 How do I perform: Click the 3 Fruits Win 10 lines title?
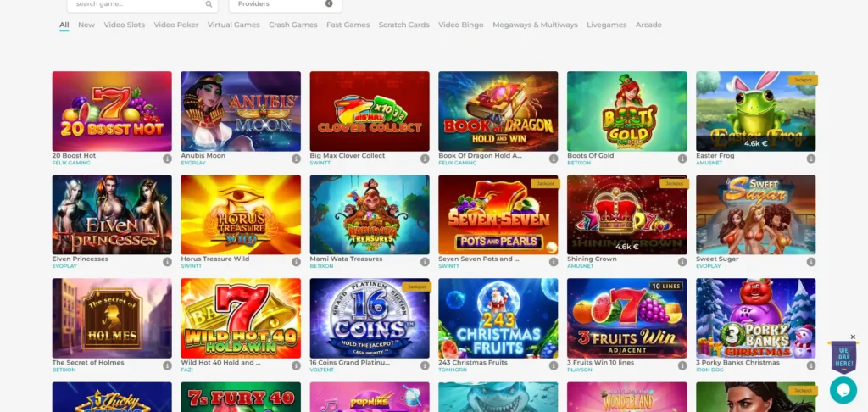click(x=601, y=363)
